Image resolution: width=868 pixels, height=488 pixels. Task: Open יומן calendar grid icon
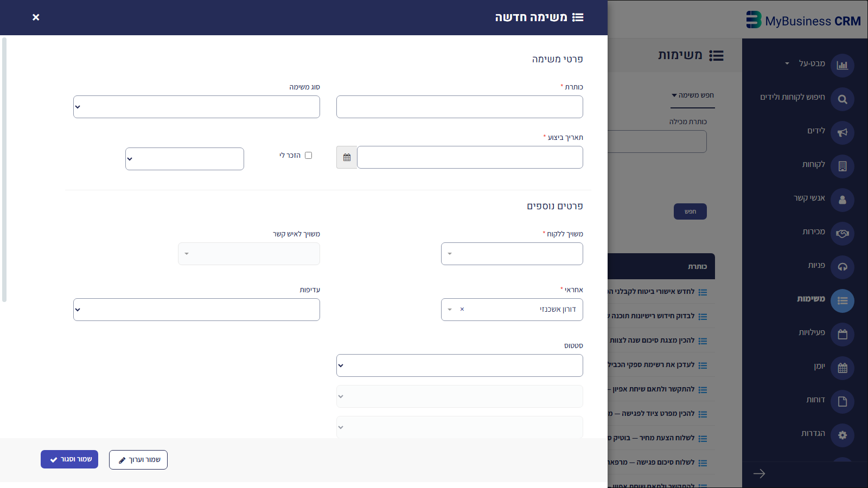tap(842, 368)
